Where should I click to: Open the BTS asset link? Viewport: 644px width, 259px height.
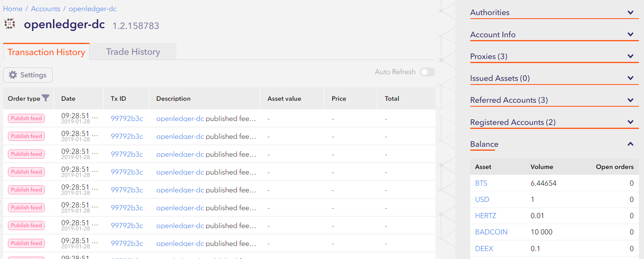pyautogui.click(x=481, y=183)
